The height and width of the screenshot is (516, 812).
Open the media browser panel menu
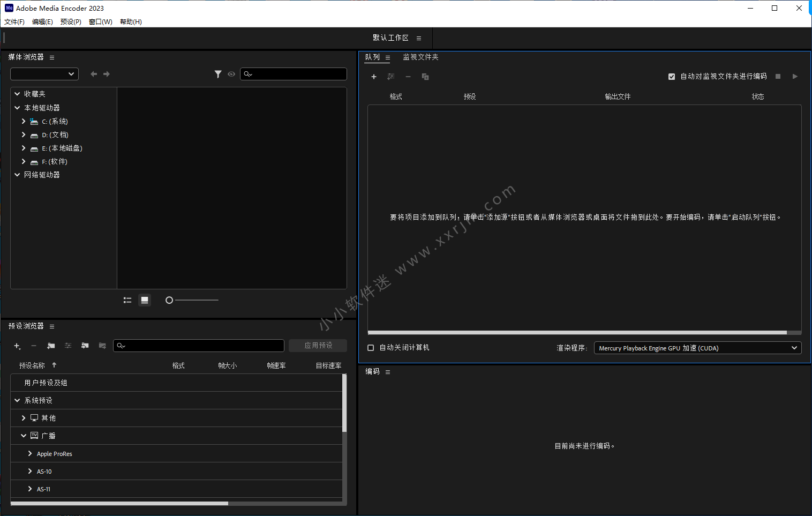tap(52, 57)
